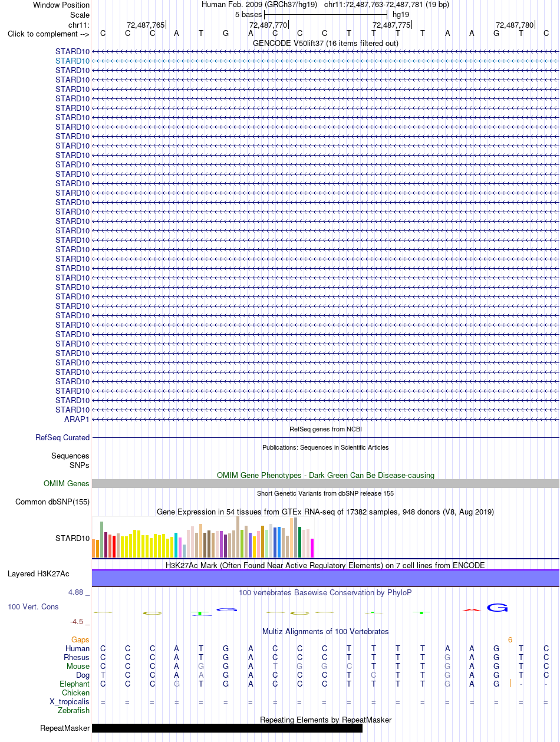Viewport: 560px width, 742px height.
Task: Click the Chicken alignment row label
Action: pyautogui.click(x=76, y=693)
